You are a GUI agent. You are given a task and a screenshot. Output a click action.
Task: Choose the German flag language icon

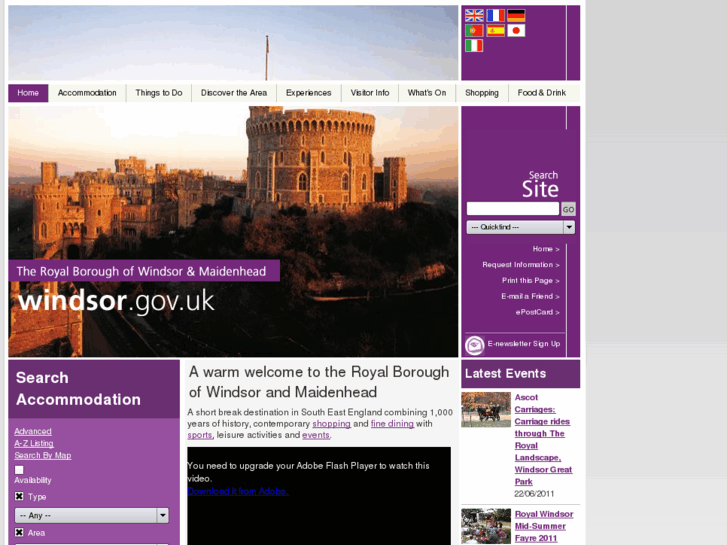coord(516,16)
